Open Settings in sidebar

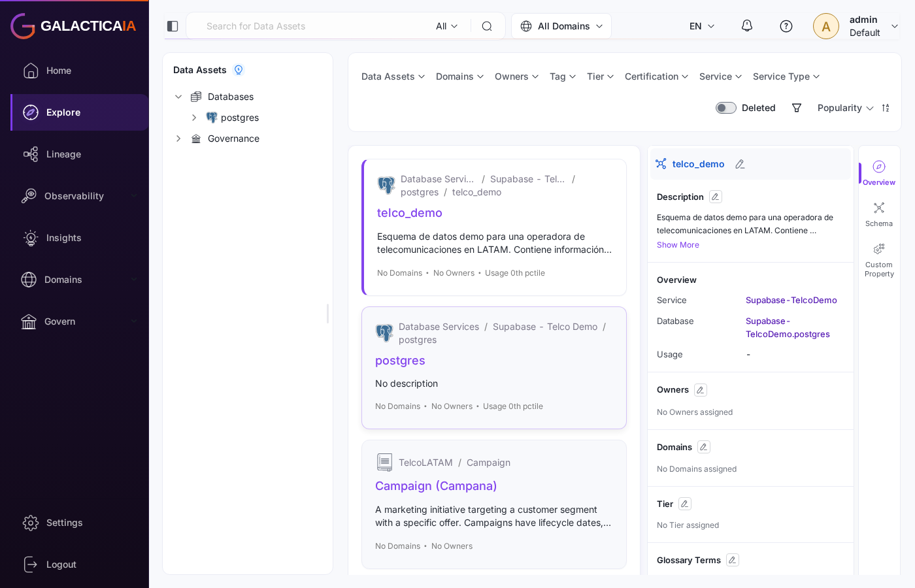80,523
